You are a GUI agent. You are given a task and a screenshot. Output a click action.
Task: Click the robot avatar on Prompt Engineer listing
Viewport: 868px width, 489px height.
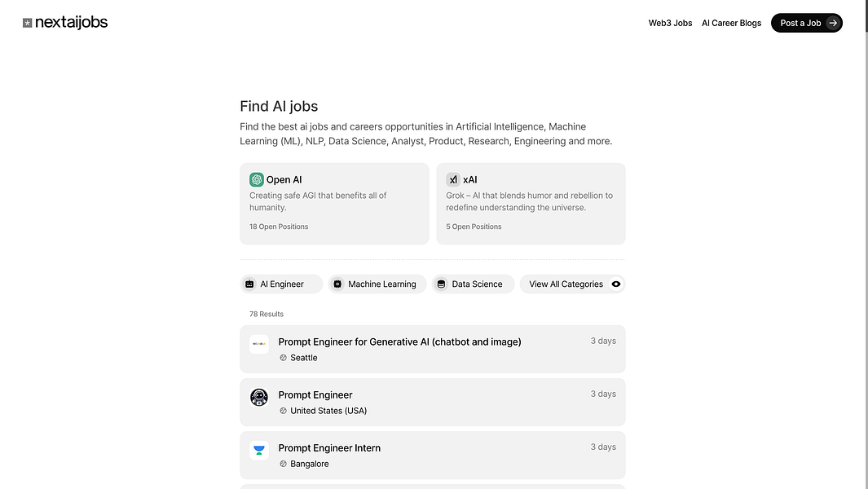[259, 397]
